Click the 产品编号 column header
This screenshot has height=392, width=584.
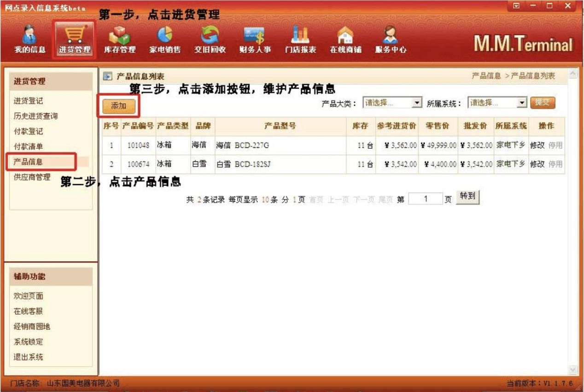tap(138, 126)
